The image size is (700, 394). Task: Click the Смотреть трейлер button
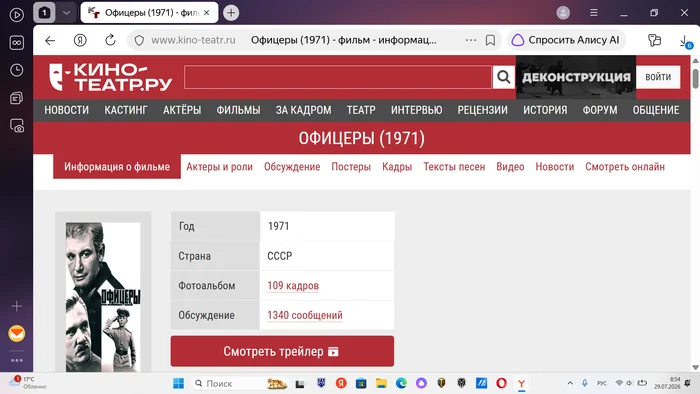[282, 351]
